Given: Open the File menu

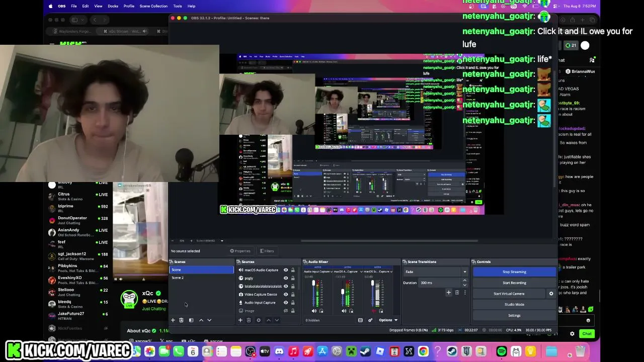Looking at the screenshot, I should [x=73, y=6].
